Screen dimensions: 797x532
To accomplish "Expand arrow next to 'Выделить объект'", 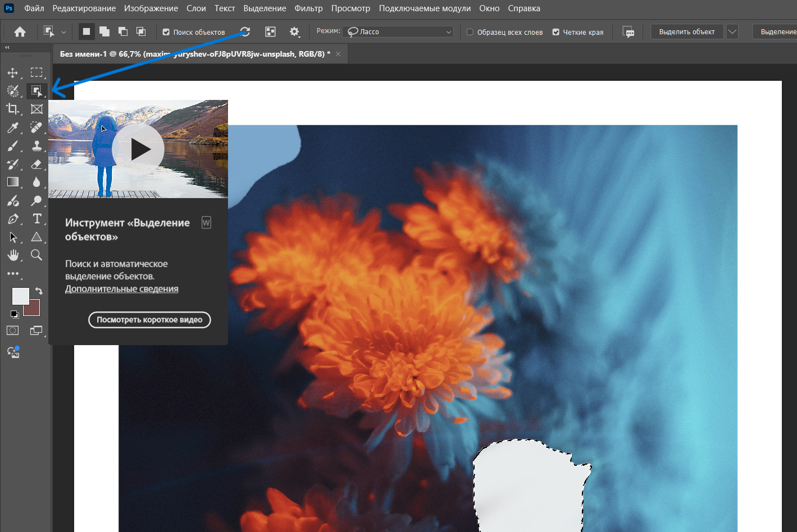I will 732,32.
